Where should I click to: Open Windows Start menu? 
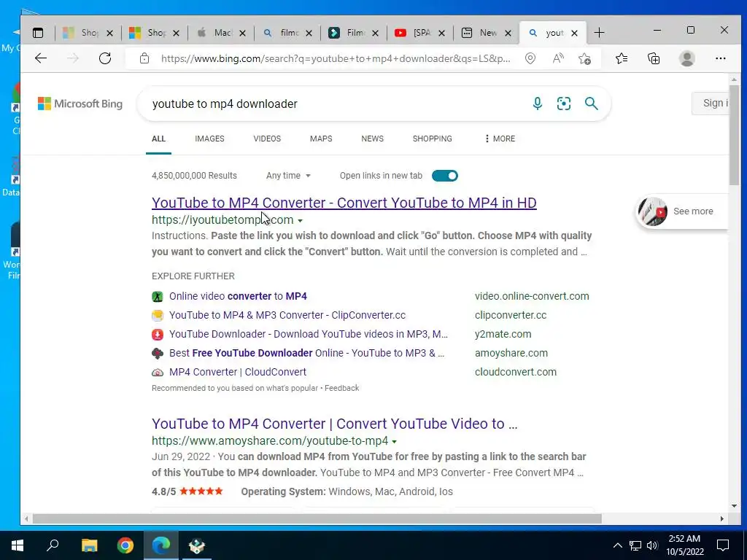(18, 545)
